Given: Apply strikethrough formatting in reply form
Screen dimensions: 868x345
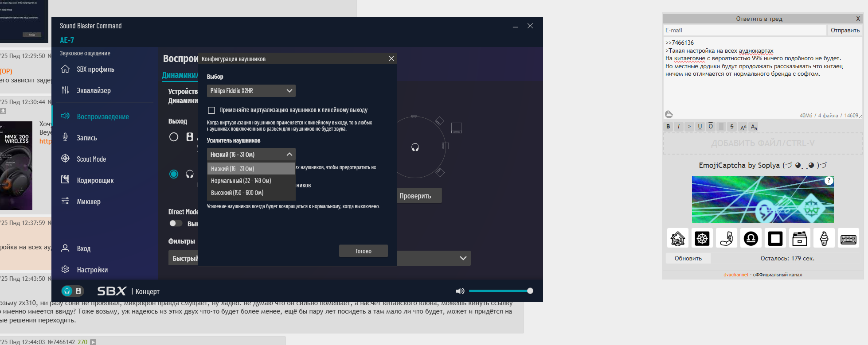Looking at the screenshot, I should 732,126.
